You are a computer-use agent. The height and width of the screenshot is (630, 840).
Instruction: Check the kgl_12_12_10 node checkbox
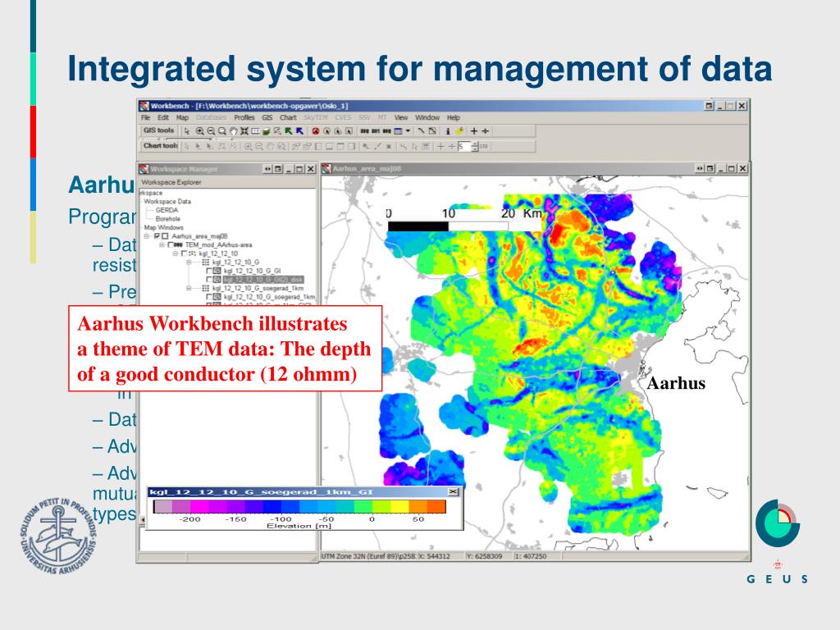tap(184, 253)
